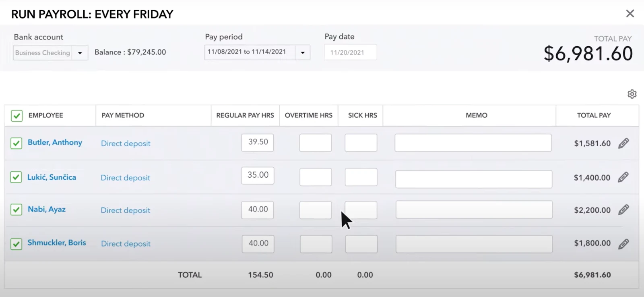
Task: Click Lukić's regular pay hours field
Action: click(258, 176)
